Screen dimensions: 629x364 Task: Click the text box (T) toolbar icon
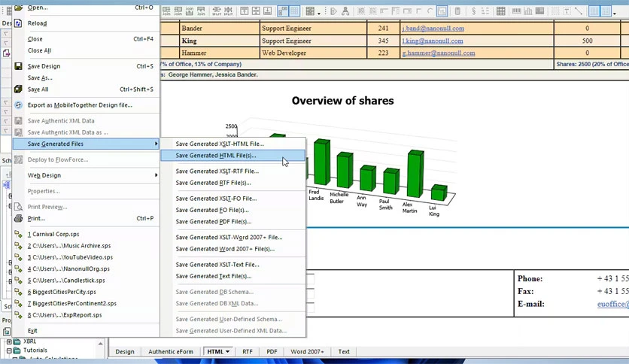pos(567,11)
